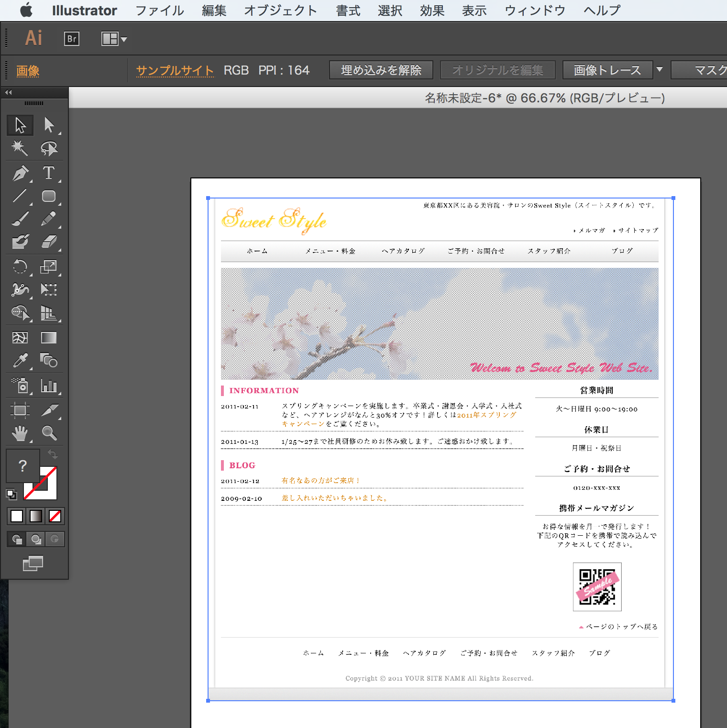The width and height of the screenshot is (727, 728).
Task: Activate the Slice tool
Action: coord(49,410)
